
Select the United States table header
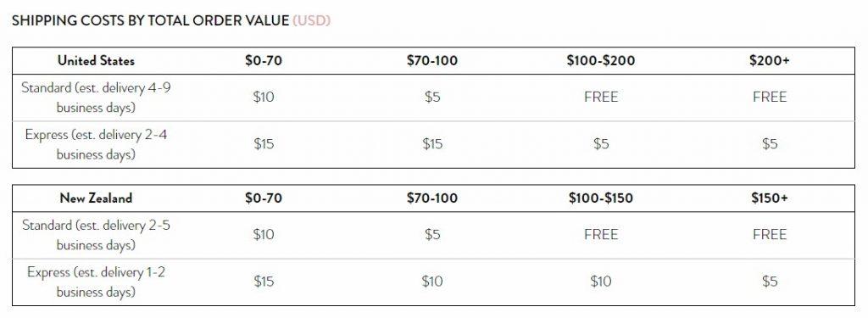(97, 60)
